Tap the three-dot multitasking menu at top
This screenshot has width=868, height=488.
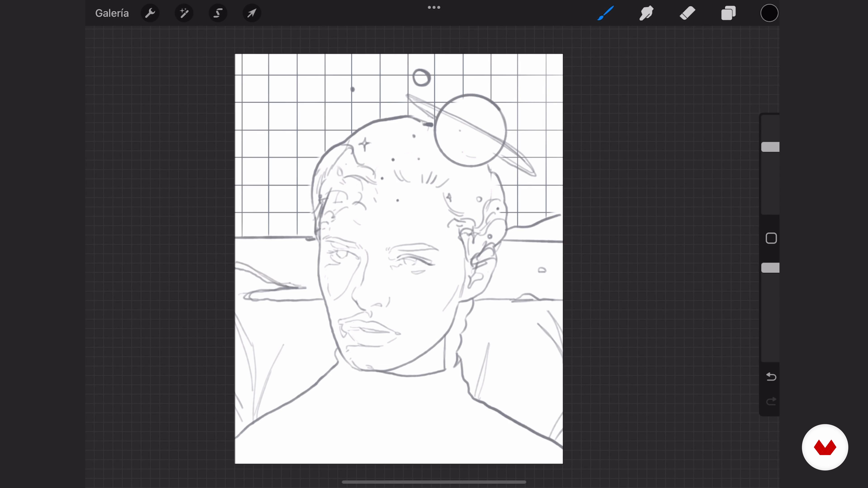tap(434, 7)
